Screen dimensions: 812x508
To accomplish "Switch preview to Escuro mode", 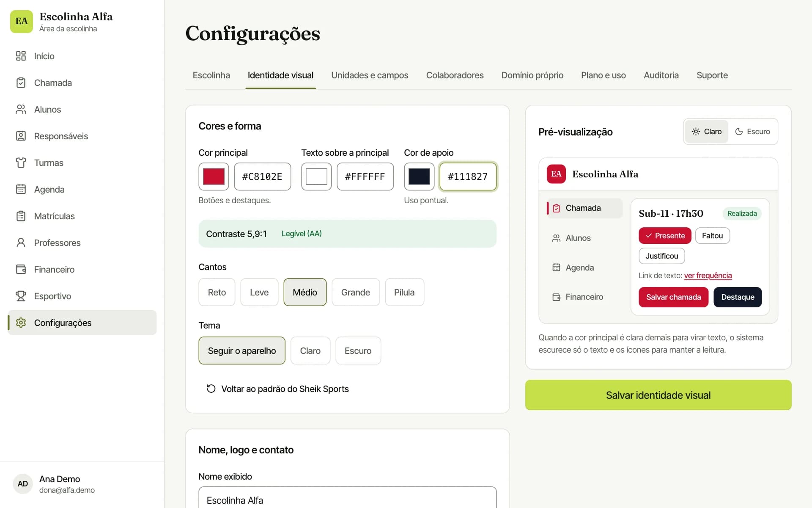I will tap(753, 132).
